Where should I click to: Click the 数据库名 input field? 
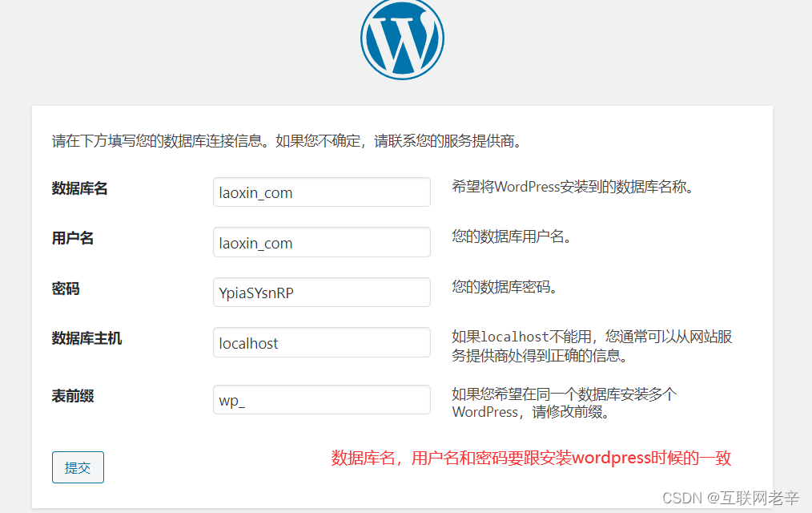coord(322,192)
